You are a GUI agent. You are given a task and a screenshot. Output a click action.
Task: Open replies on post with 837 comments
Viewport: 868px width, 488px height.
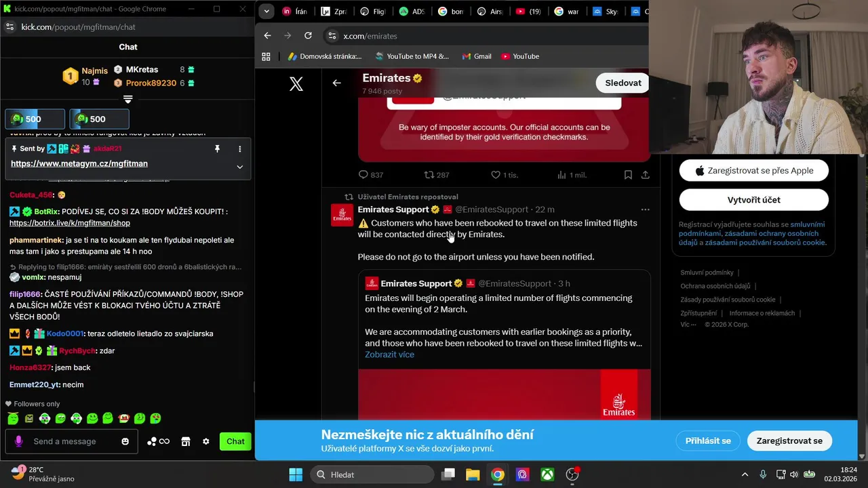(x=371, y=175)
